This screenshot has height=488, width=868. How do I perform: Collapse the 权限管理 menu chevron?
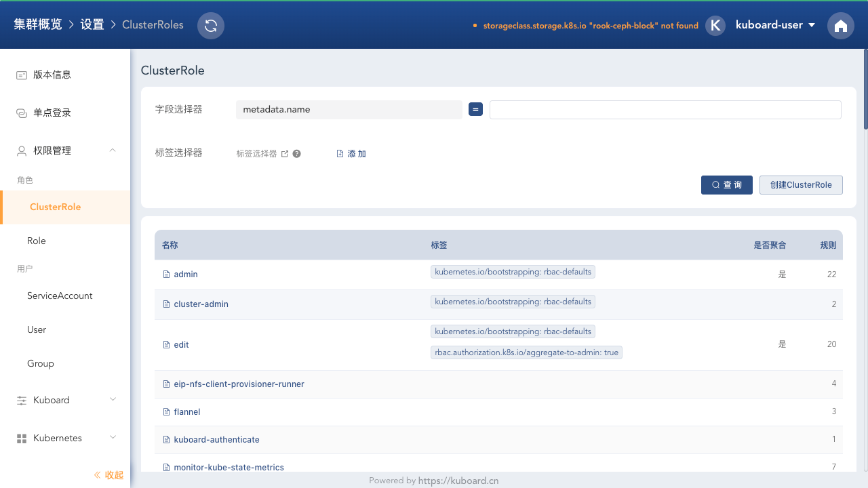[113, 150]
